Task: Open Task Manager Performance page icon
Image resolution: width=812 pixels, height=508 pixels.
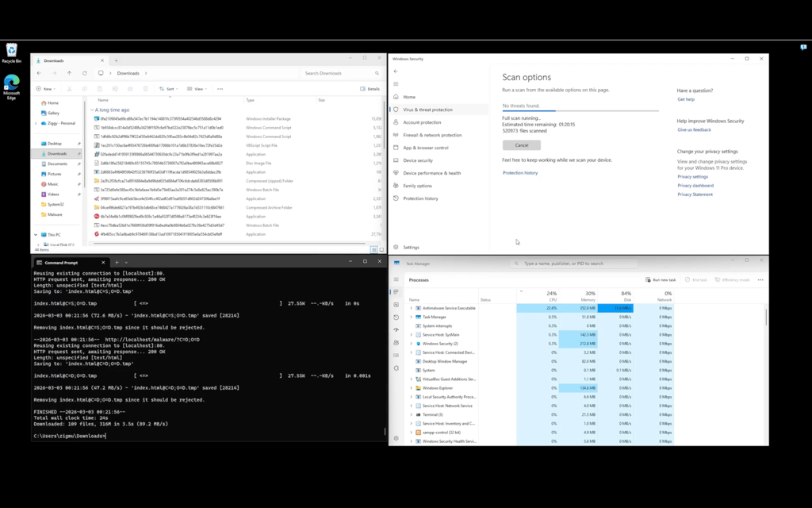Action: [396, 305]
